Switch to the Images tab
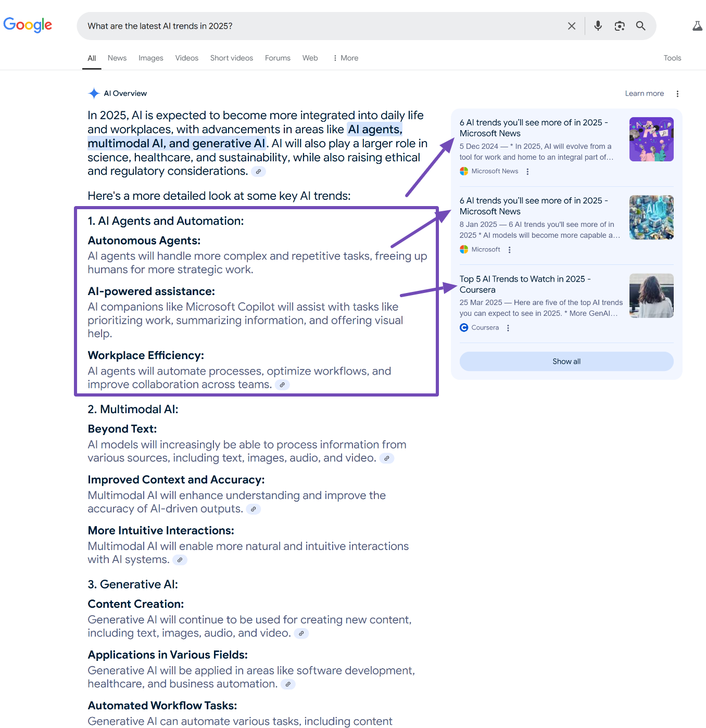This screenshot has height=728, width=706. [151, 58]
